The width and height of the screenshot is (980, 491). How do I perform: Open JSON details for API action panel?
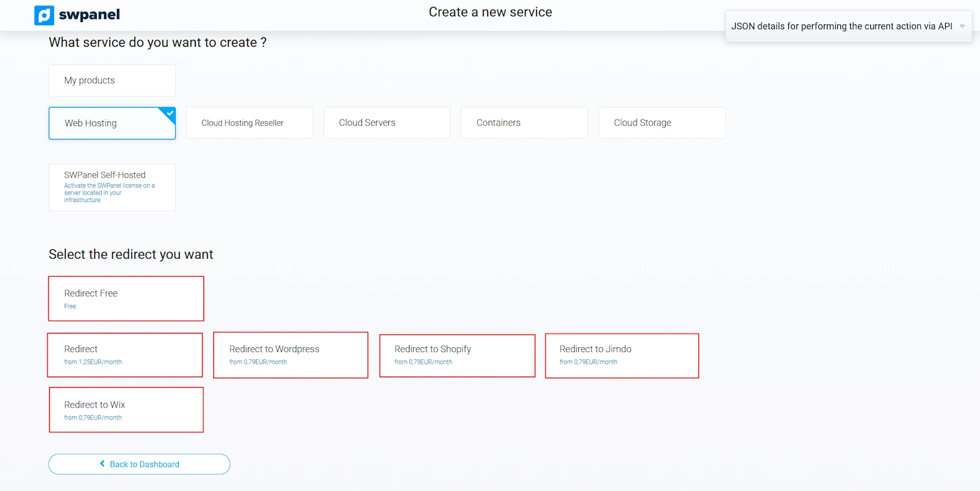(x=842, y=26)
